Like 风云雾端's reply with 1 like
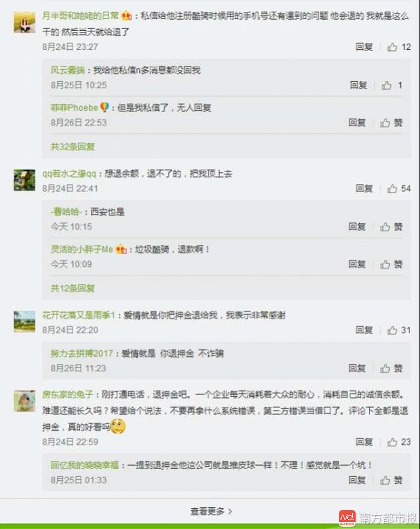Screen dimensions: 420x529 [391, 85]
